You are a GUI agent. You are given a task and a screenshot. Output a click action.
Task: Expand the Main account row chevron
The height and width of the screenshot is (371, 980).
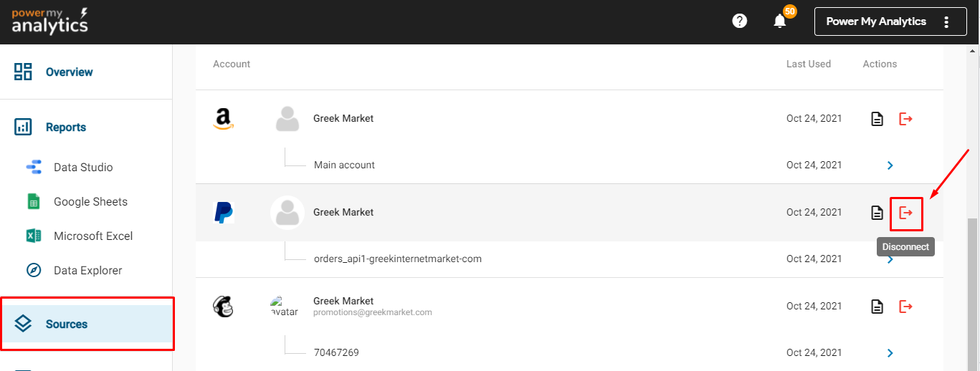tap(890, 165)
